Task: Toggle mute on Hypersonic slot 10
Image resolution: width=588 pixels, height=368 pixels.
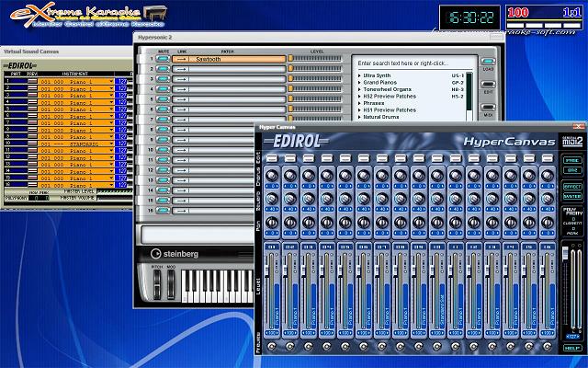Action: [163, 150]
